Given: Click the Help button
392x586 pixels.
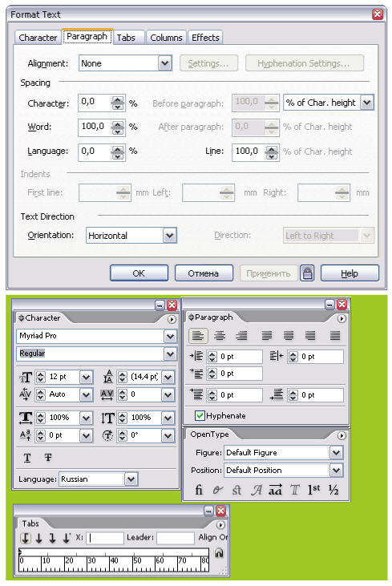Looking at the screenshot, I should pos(350,273).
